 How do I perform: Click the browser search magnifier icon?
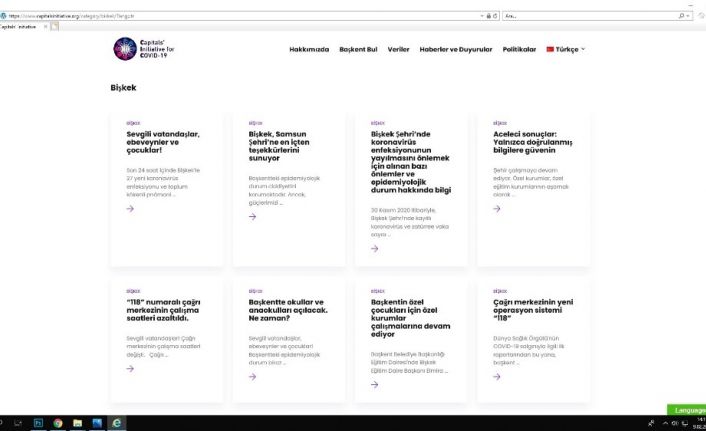pyautogui.click(x=681, y=16)
